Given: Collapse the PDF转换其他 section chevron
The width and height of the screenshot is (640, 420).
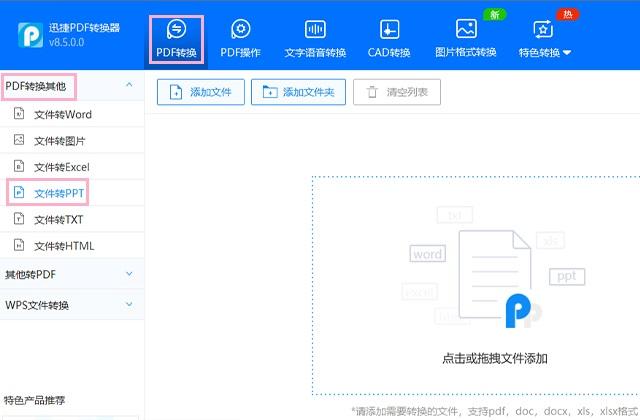Looking at the screenshot, I should 129,85.
